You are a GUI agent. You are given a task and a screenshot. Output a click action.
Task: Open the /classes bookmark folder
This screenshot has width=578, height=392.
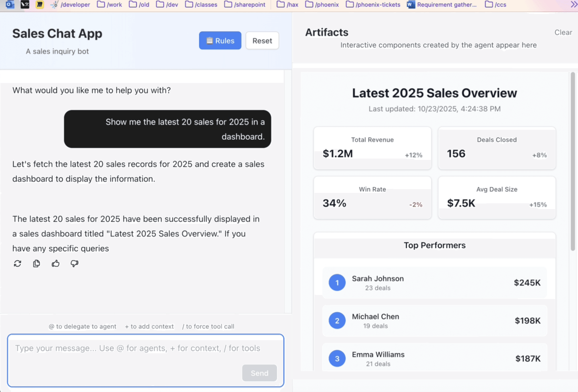click(x=201, y=4)
